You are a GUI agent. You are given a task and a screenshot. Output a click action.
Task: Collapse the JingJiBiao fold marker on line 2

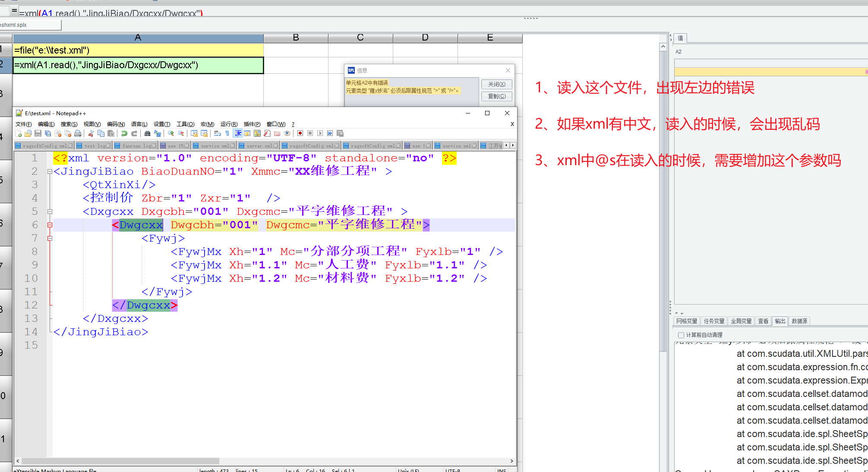click(50, 171)
